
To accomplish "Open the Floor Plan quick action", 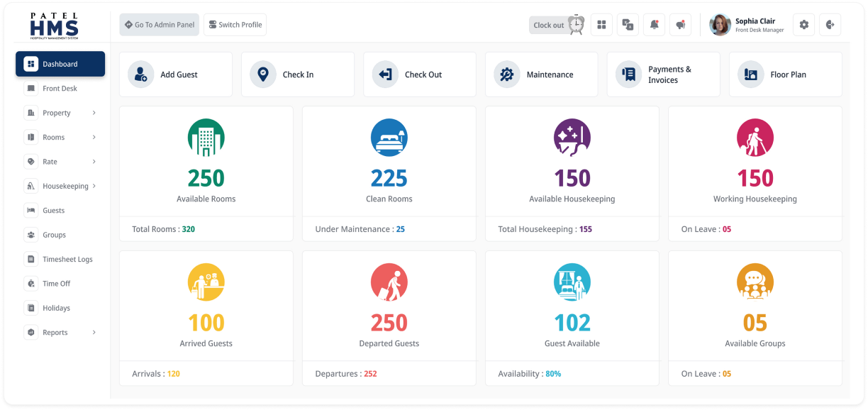I will point(785,74).
